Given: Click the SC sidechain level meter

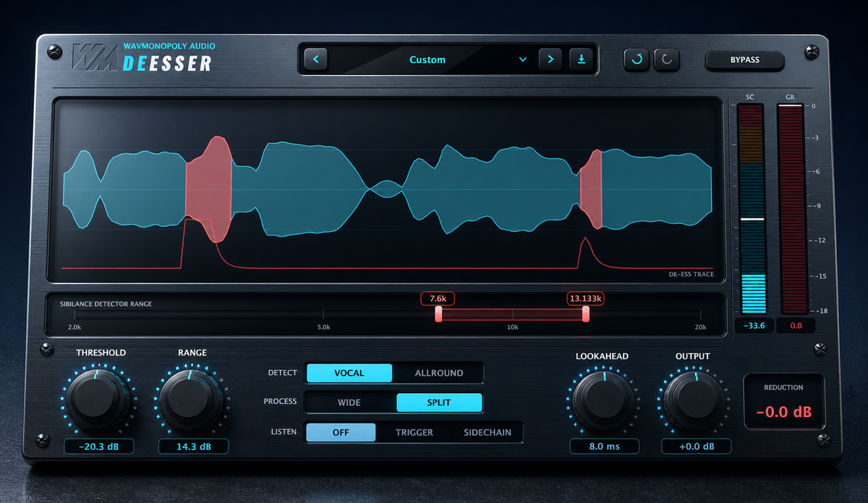Looking at the screenshot, I should click(752, 209).
